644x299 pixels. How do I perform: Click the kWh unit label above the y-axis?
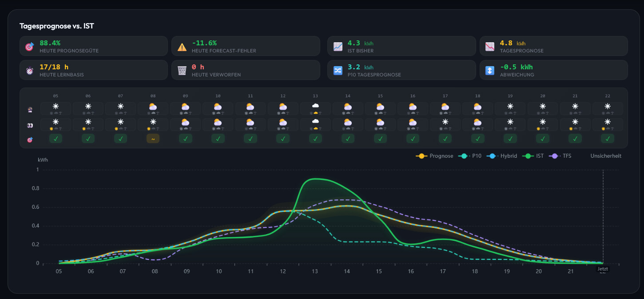(x=43, y=159)
